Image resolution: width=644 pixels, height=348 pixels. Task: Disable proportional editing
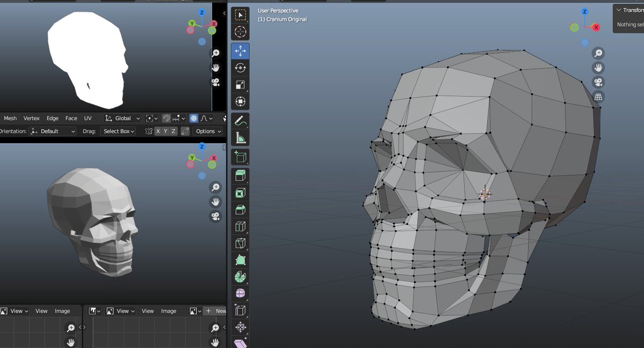(x=194, y=119)
